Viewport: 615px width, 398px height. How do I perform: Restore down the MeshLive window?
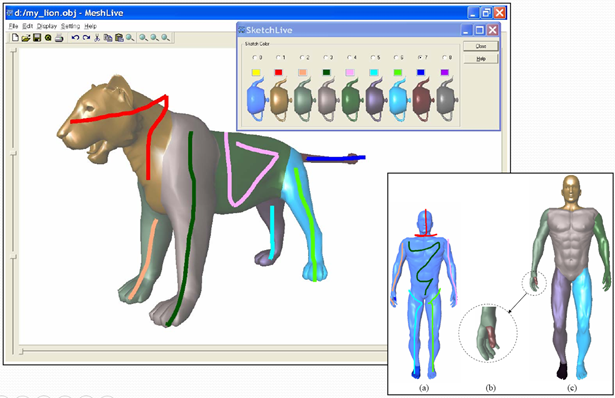pos(486,13)
